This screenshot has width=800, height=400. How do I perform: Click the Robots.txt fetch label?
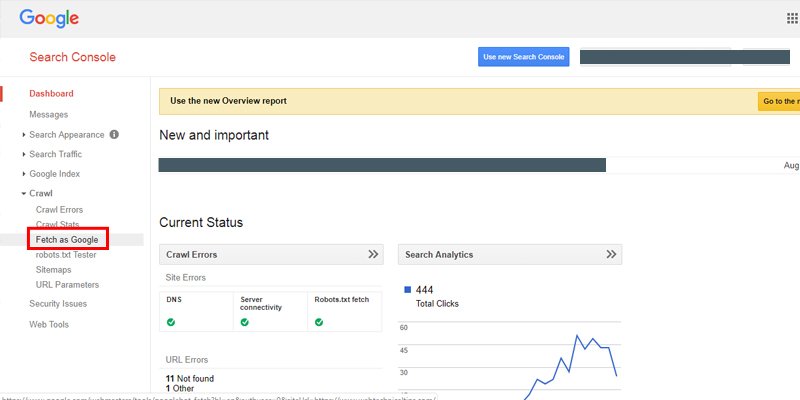[341, 299]
